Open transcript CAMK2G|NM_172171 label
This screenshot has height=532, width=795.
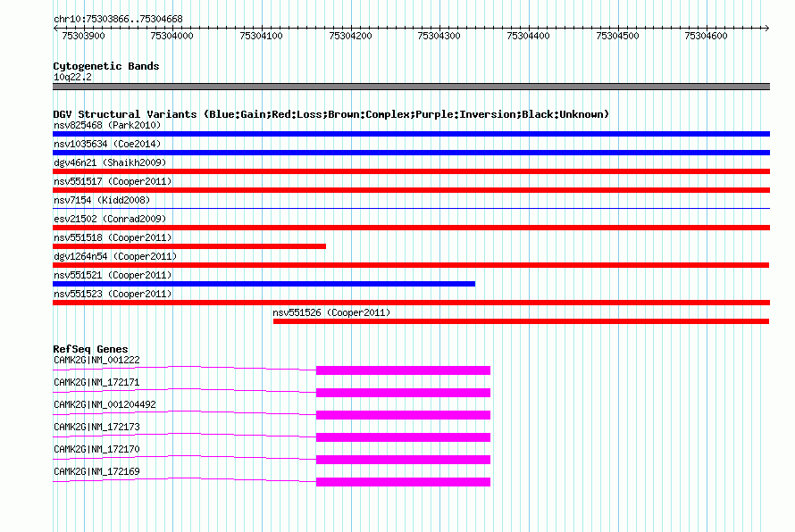[x=96, y=383]
